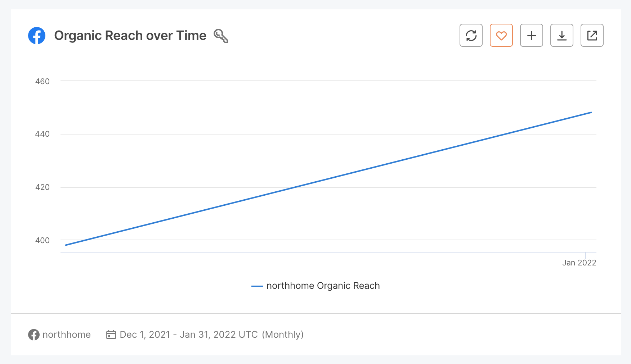Click the northhome Organic Reach legend label
Image resolution: width=631 pixels, height=364 pixels.
tap(323, 286)
